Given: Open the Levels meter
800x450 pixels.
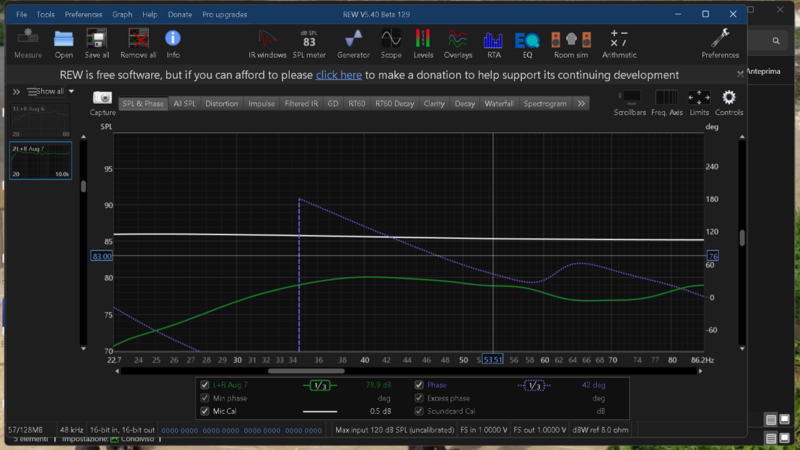Looking at the screenshot, I should [x=423, y=43].
